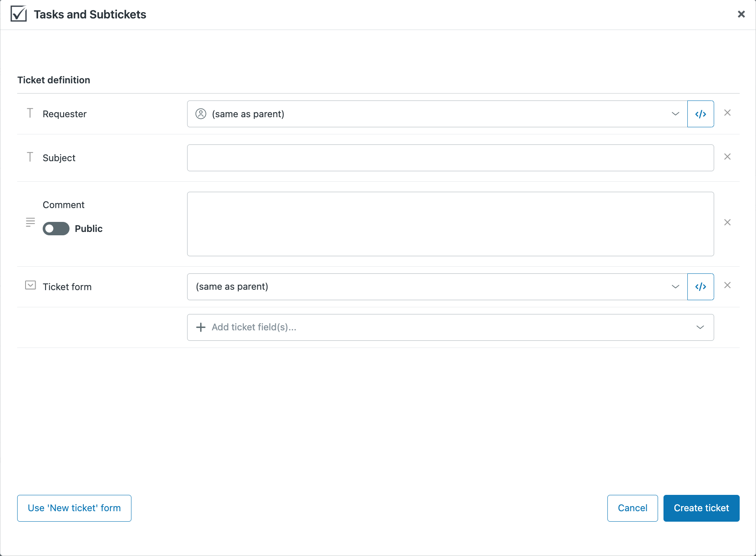Click the Subject input field
Image resolution: width=756 pixels, height=556 pixels.
click(x=450, y=158)
